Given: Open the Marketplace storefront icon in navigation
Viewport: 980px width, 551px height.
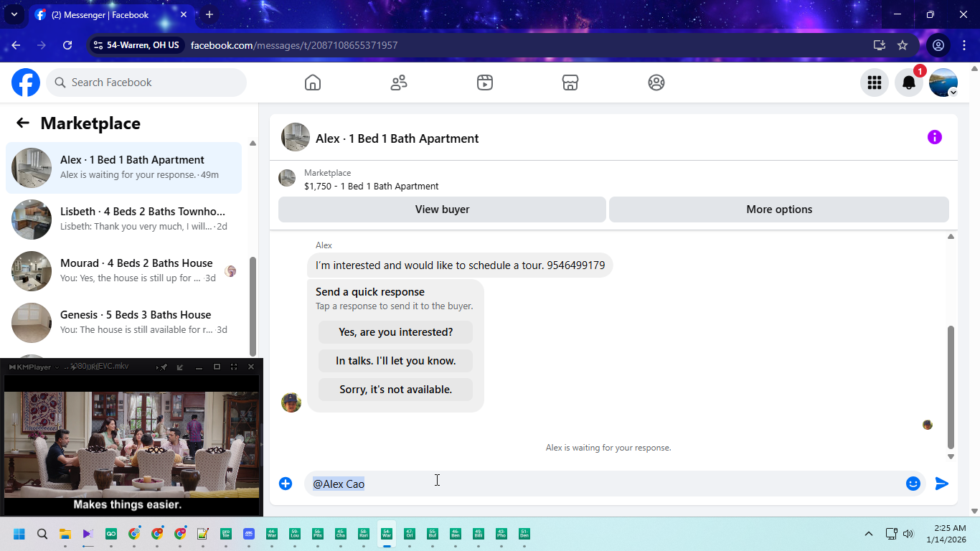Looking at the screenshot, I should coord(570,83).
